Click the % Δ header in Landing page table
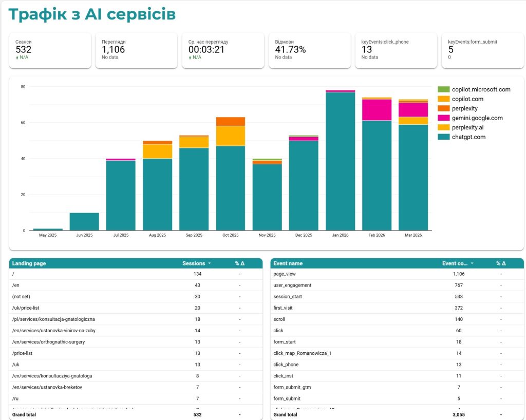Image resolution: width=526 pixels, height=420 pixels. point(239,263)
